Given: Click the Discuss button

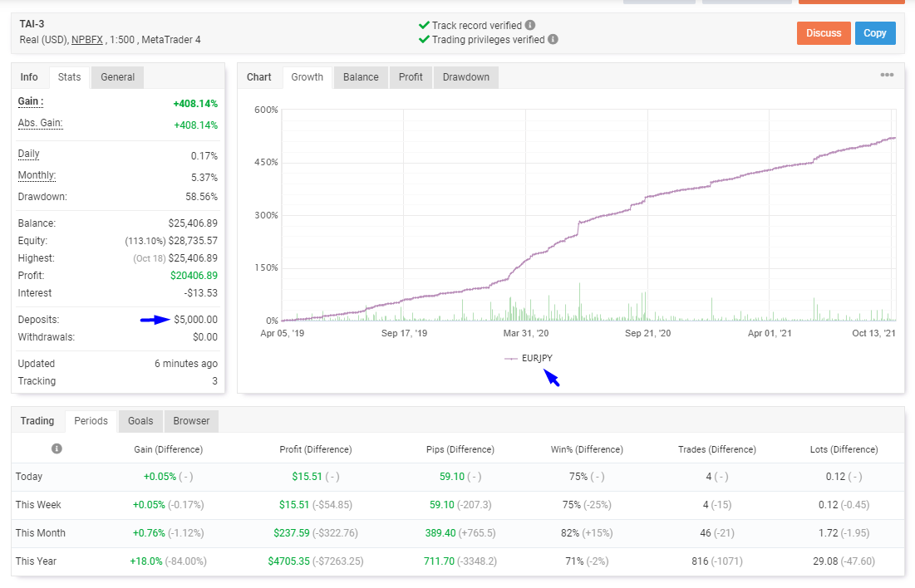Looking at the screenshot, I should [824, 33].
